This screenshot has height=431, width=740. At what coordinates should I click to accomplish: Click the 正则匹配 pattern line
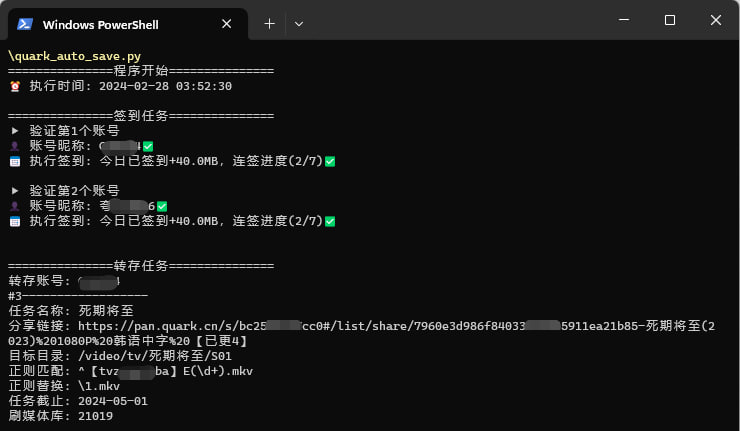tap(130, 371)
